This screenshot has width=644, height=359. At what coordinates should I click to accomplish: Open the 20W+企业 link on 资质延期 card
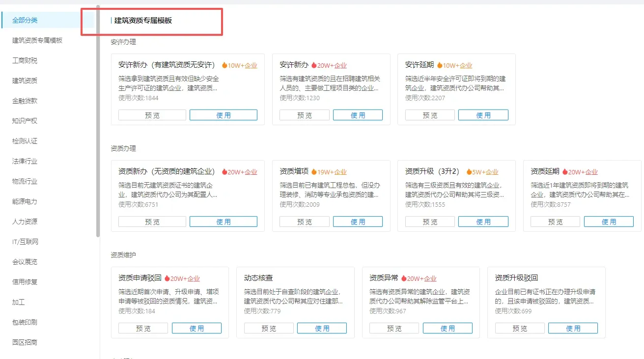(583, 172)
